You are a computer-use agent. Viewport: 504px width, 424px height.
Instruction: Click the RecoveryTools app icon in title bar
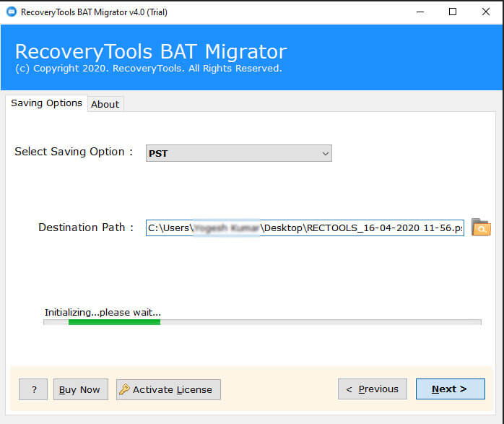(12, 12)
